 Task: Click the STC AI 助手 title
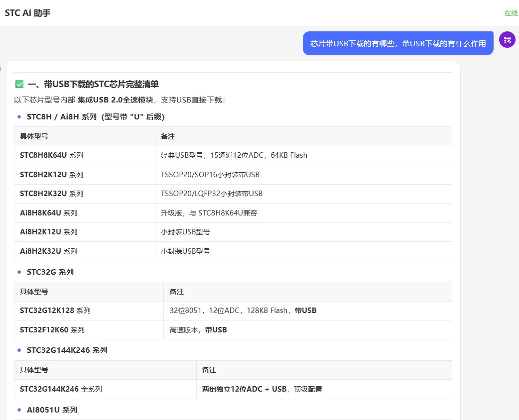pyautogui.click(x=27, y=13)
